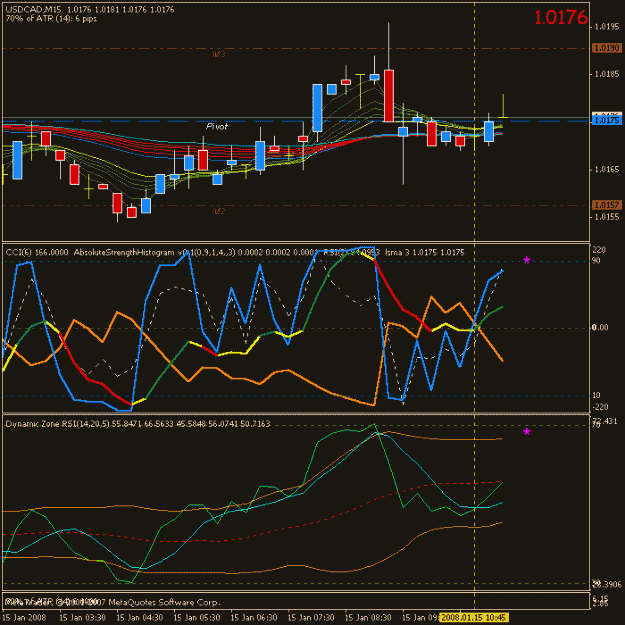Click the 1.0165 price axis label
The height and width of the screenshot is (625, 625).
pos(607,169)
